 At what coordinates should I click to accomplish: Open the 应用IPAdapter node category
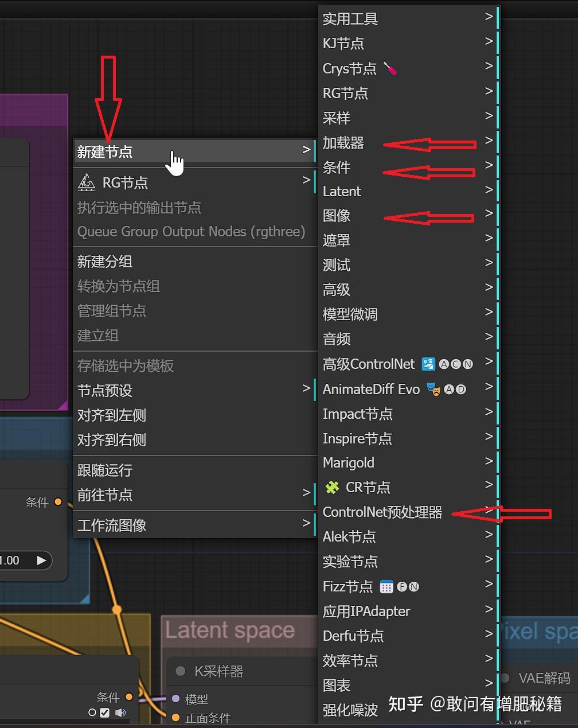click(408, 612)
